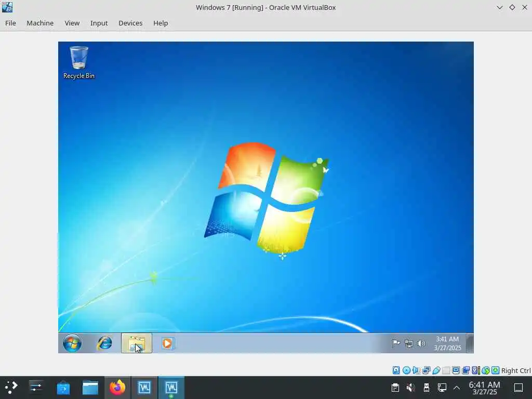Click the Show desktop strip in Windows 7
Screen dimensions: 532x399
coord(470,343)
